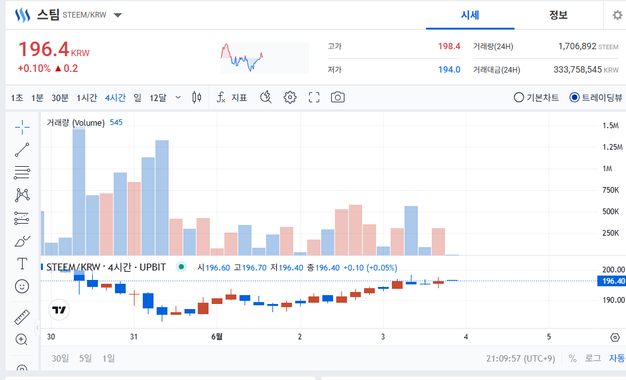Open chart settings gear in toolbar
Image resolution: width=626 pixels, height=380 pixels.
tap(290, 97)
